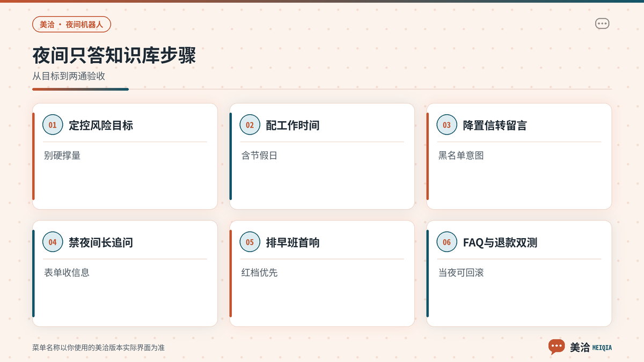
Task: Click step number badge 02
Action: 250,125
